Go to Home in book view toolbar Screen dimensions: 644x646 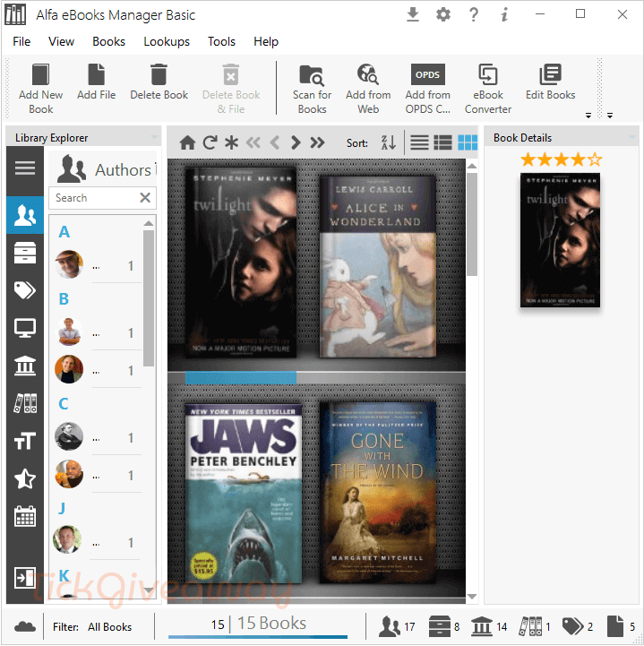(x=187, y=143)
